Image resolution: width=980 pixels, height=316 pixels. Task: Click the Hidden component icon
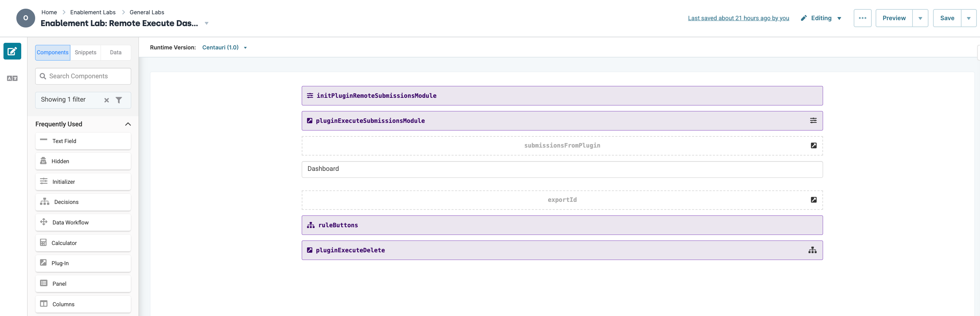pyautogui.click(x=44, y=161)
